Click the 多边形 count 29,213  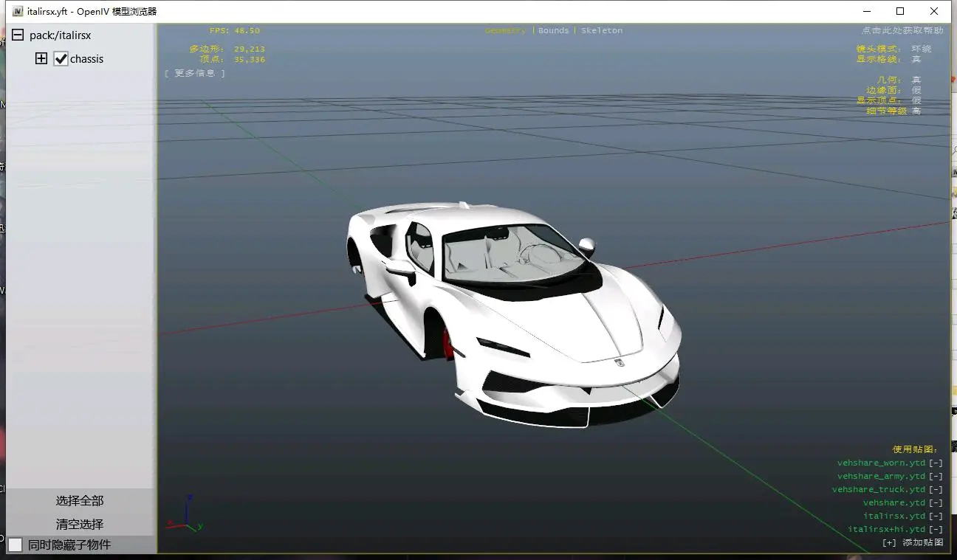[250, 49]
